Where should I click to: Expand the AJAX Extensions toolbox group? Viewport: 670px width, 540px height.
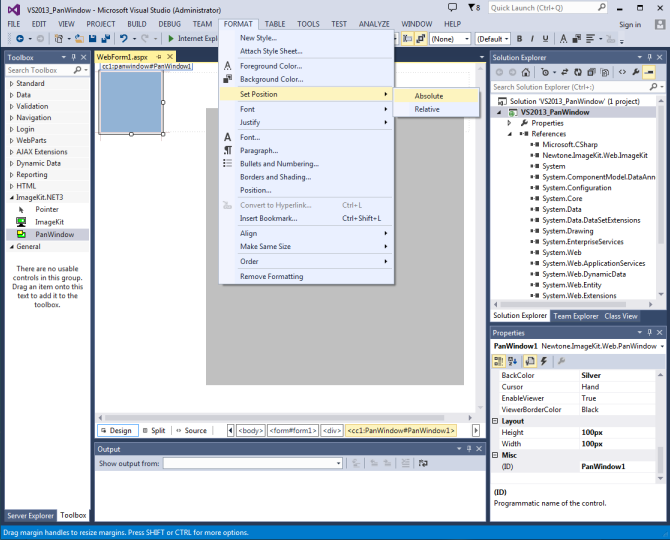pos(12,152)
